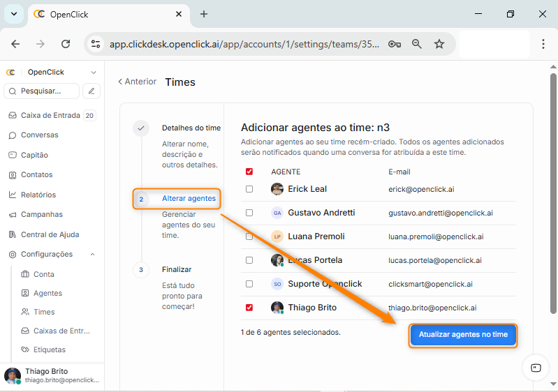Check the box for Erick Leal

tap(249, 189)
